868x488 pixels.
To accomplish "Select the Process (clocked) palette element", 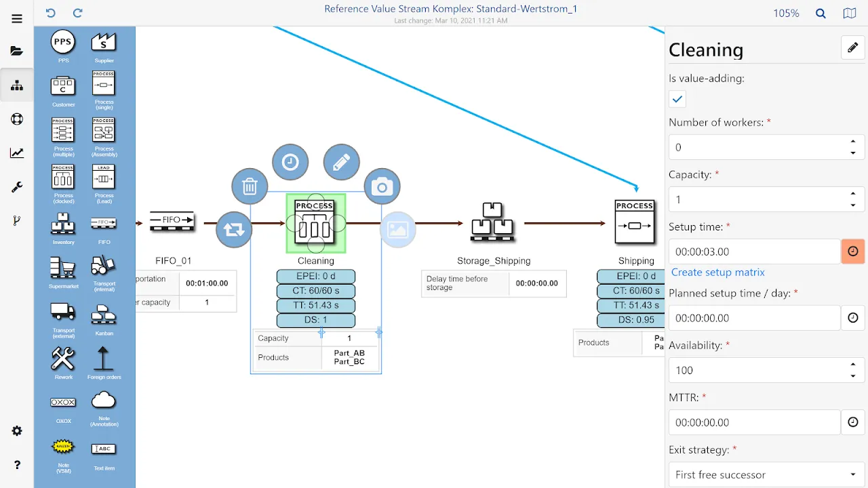I will pos(63,184).
